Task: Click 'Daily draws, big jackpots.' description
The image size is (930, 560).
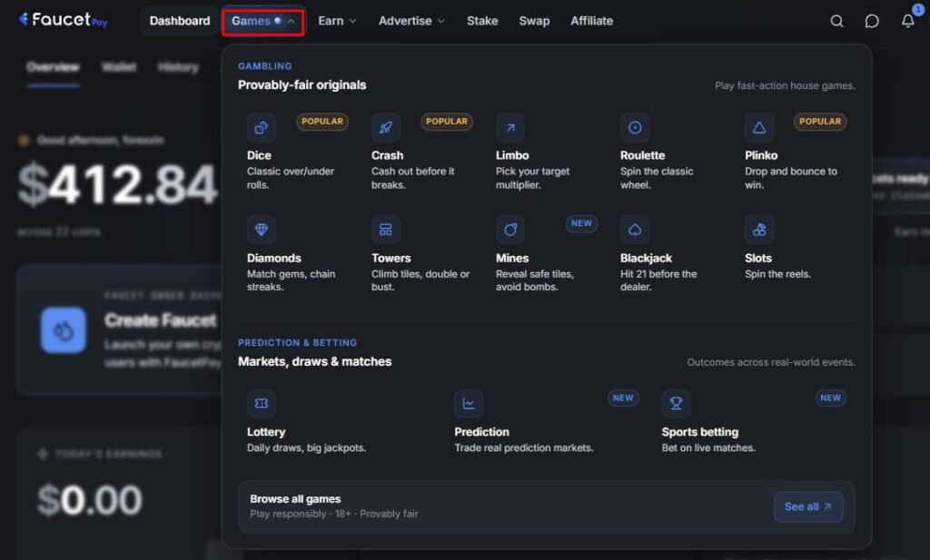Action: [x=307, y=448]
